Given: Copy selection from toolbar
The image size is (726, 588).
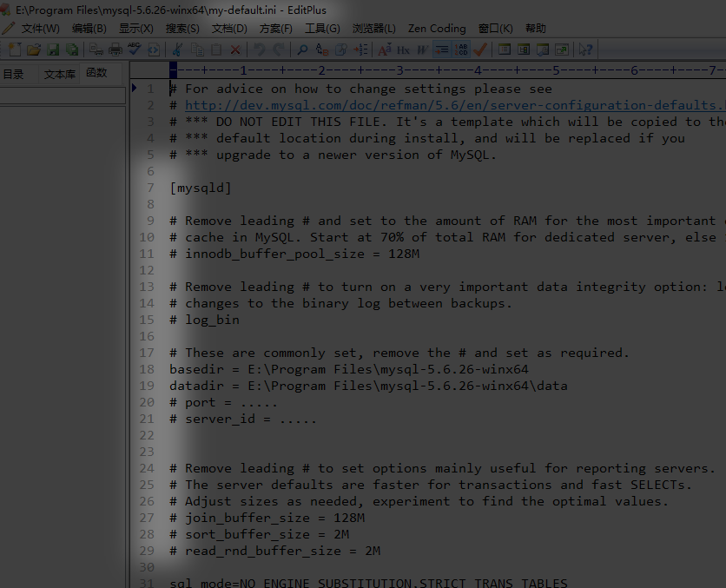Looking at the screenshot, I should click(197, 50).
